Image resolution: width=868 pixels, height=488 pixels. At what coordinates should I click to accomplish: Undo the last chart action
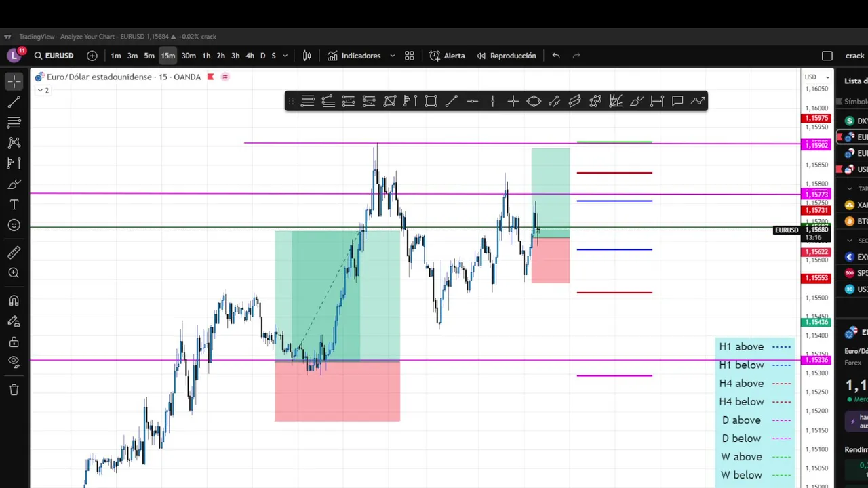(x=556, y=56)
